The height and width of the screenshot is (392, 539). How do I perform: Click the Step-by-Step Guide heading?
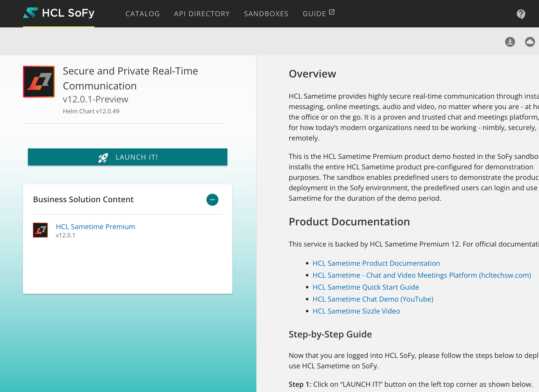tap(330, 334)
